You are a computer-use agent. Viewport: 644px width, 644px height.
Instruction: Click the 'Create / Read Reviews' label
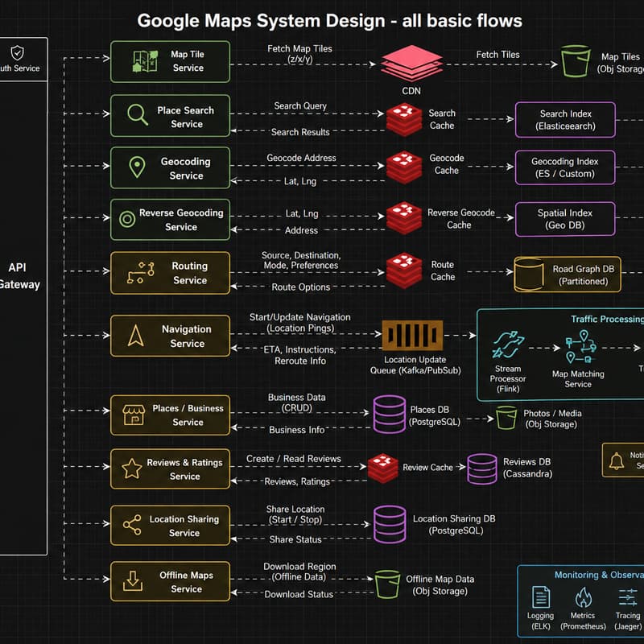[294, 459]
